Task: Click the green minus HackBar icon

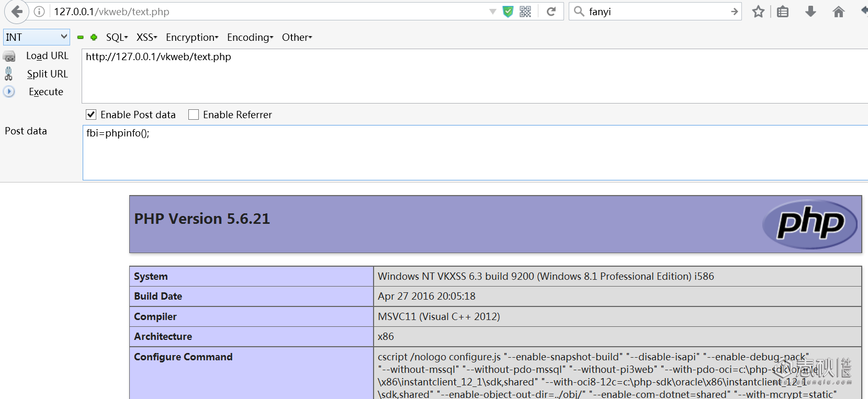Action: [x=81, y=37]
